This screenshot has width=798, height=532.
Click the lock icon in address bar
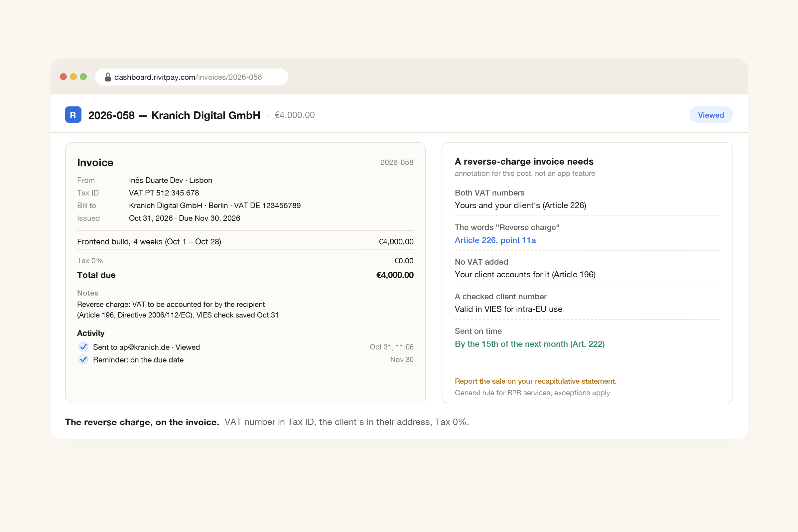pyautogui.click(x=108, y=77)
